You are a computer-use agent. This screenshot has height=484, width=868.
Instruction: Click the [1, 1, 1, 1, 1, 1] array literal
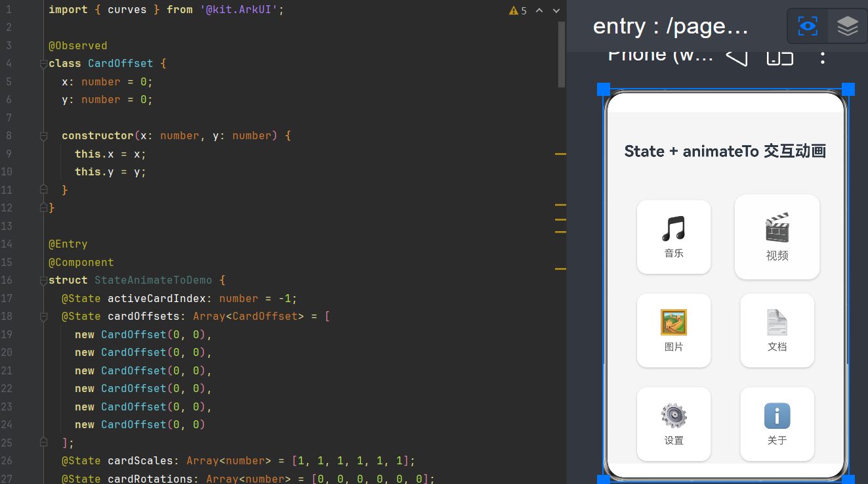tap(350, 461)
